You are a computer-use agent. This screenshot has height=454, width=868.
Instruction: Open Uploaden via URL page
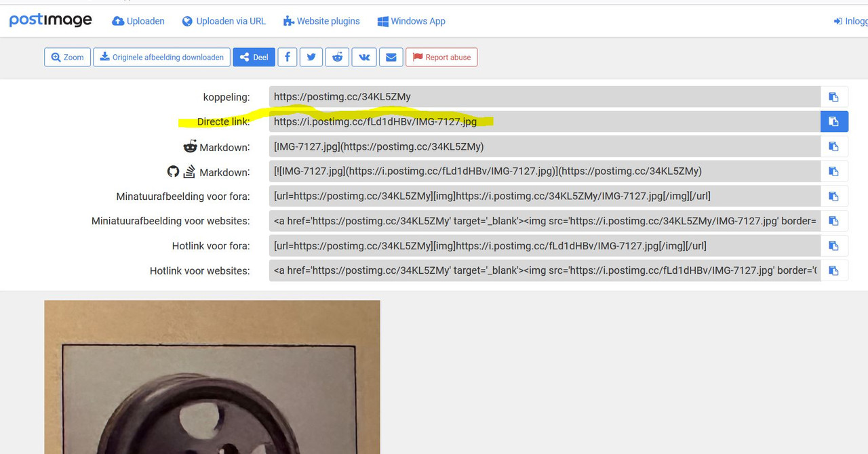[x=224, y=21]
